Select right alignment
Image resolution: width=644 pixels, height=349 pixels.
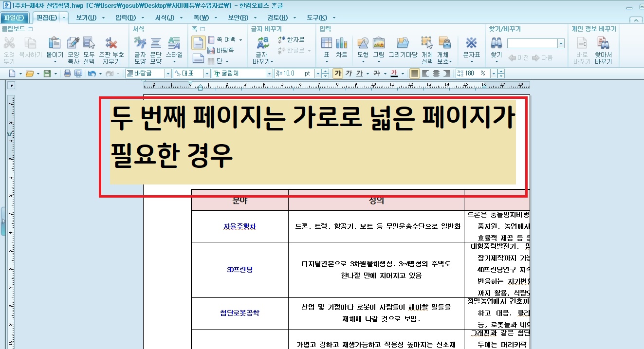(x=446, y=73)
